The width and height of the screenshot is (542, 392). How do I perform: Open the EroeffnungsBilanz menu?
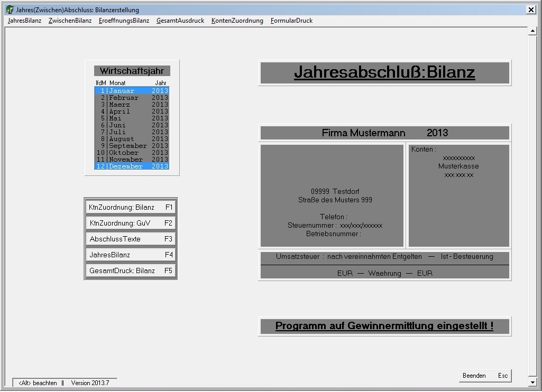coord(124,21)
